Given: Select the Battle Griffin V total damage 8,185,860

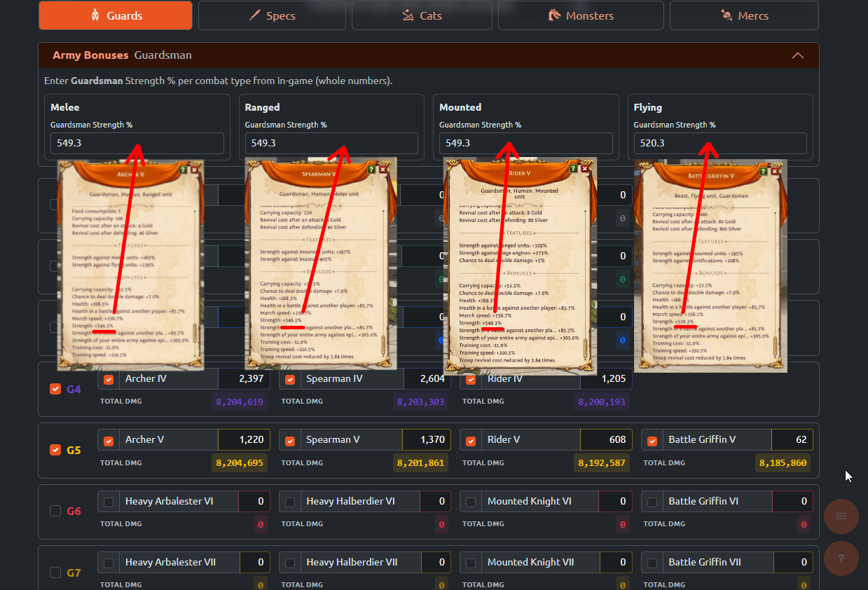Looking at the screenshot, I should [784, 462].
